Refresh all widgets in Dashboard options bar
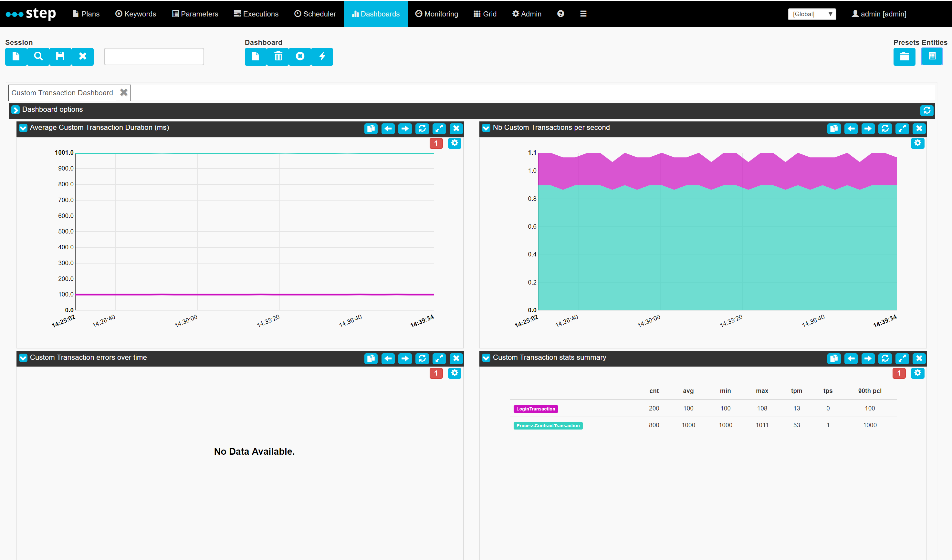The image size is (952, 560). [x=927, y=111]
